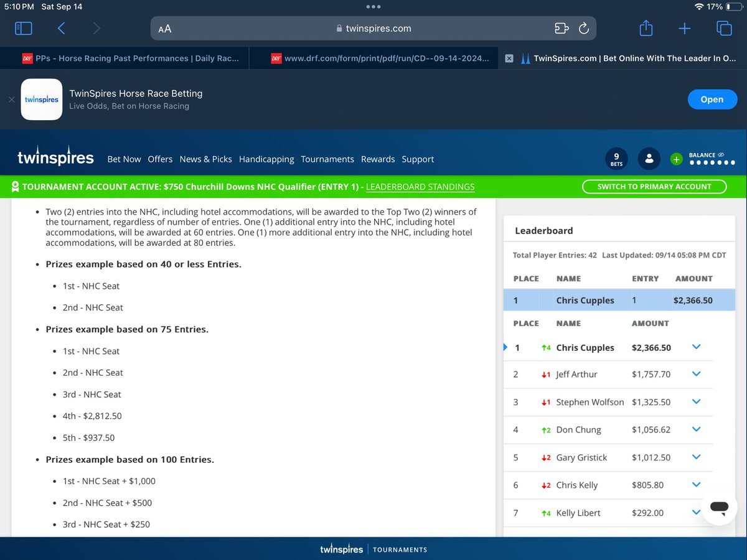Open the Handicapping menu
747x560 pixels.
[266, 159]
